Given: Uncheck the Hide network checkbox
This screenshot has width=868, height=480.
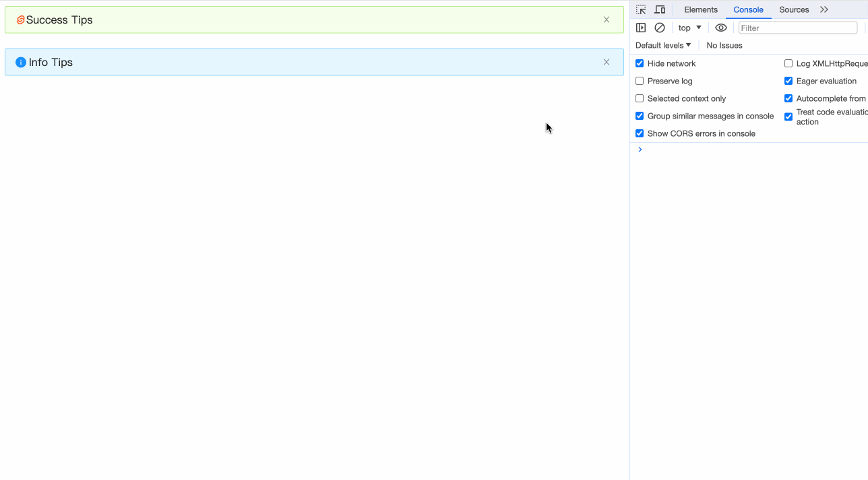Looking at the screenshot, I should pyautogui.click(x=640, y=63).
